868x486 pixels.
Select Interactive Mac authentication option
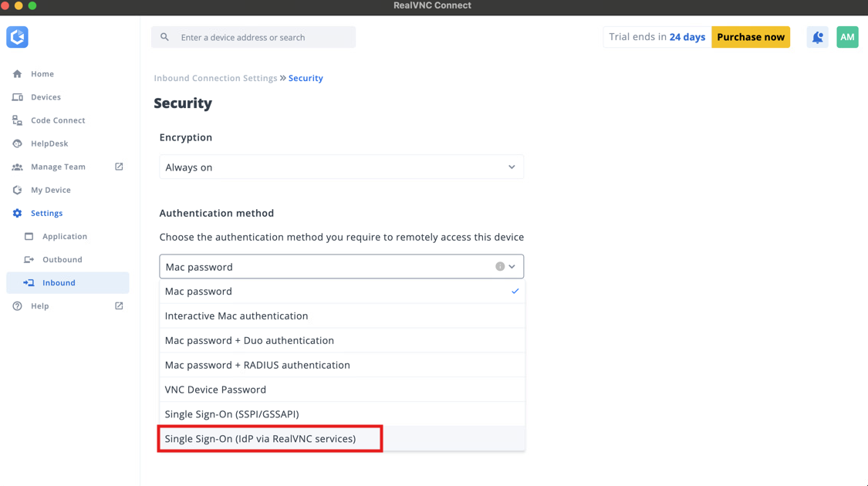(342, 316)
